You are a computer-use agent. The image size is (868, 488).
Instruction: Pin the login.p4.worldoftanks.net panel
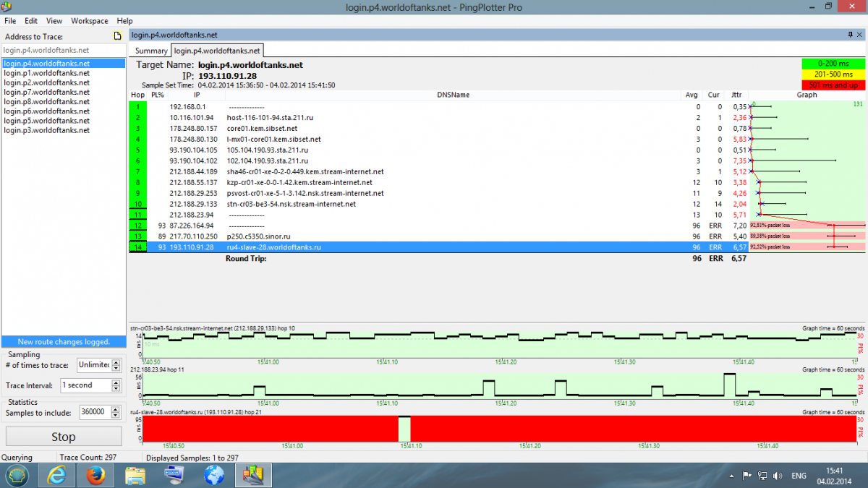850,35
